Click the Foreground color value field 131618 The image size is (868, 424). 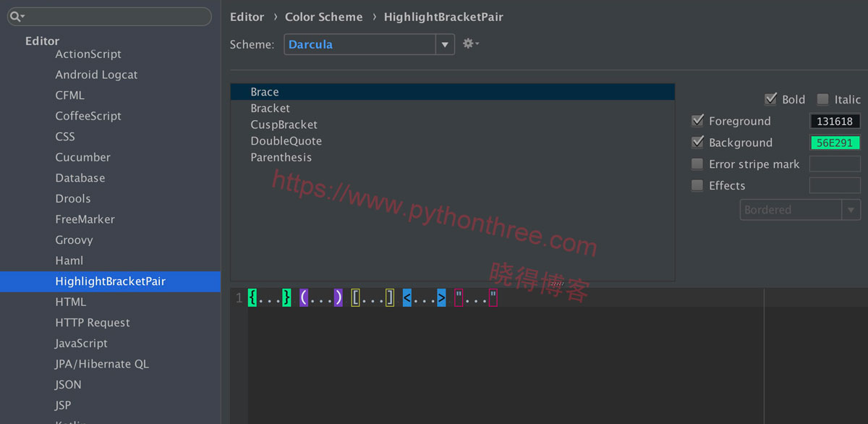pos(835,121)
